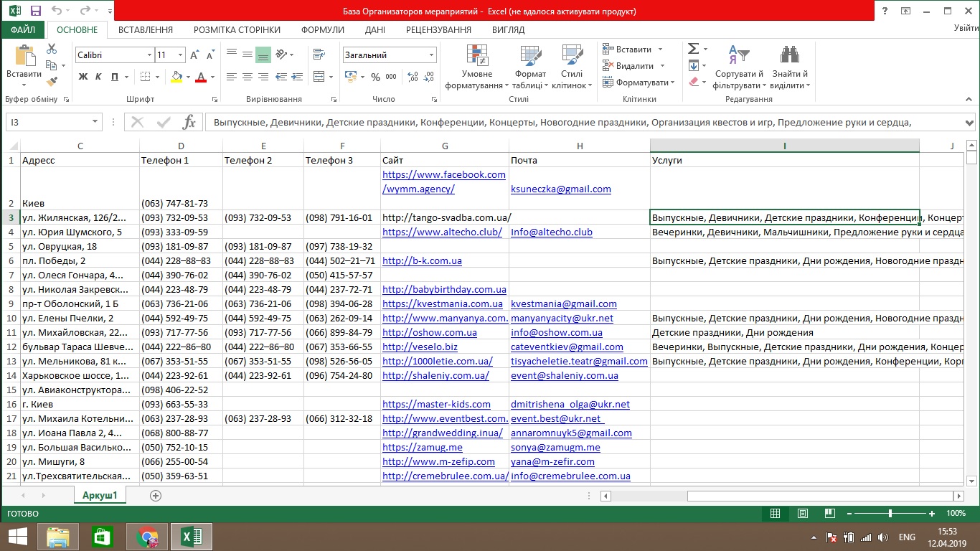Open link https://www.altecho.club/
The image size is (980, 551).
point(442,232)
